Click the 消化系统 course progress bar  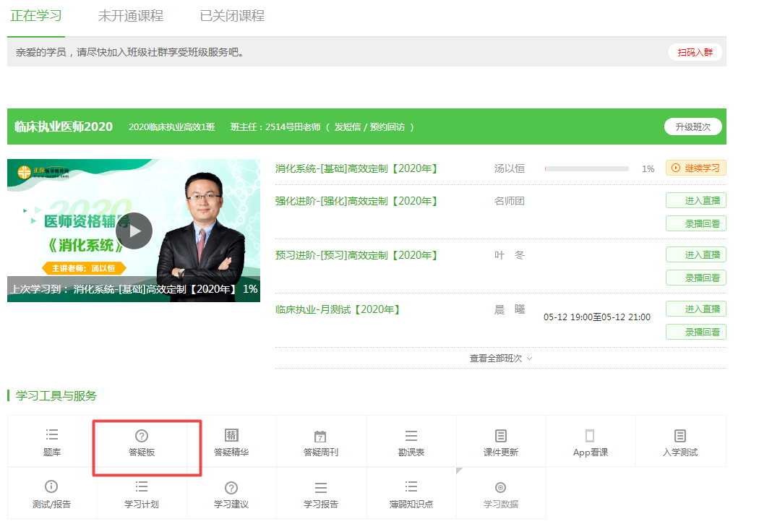pos(586,168)
